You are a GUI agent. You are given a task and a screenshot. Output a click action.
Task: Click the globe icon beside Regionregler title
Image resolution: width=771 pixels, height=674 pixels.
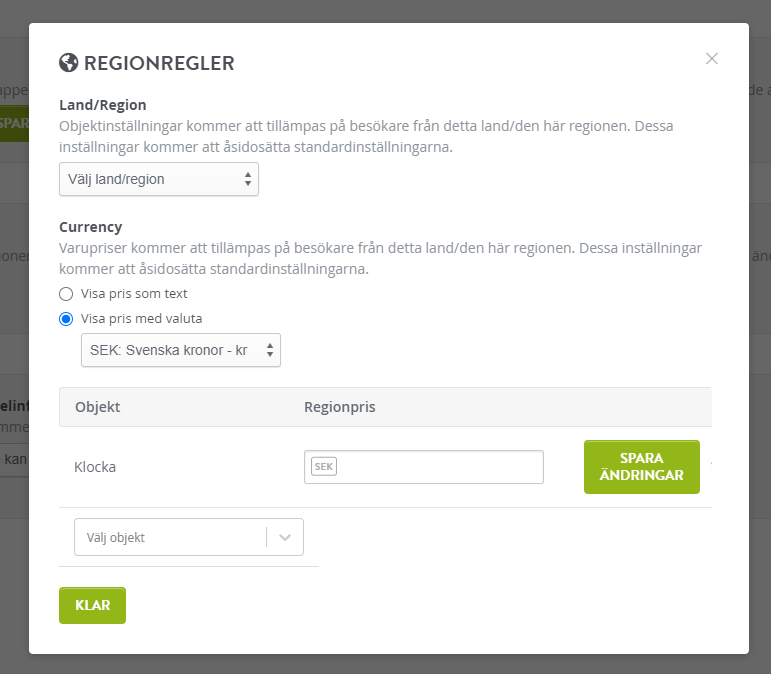68,63
